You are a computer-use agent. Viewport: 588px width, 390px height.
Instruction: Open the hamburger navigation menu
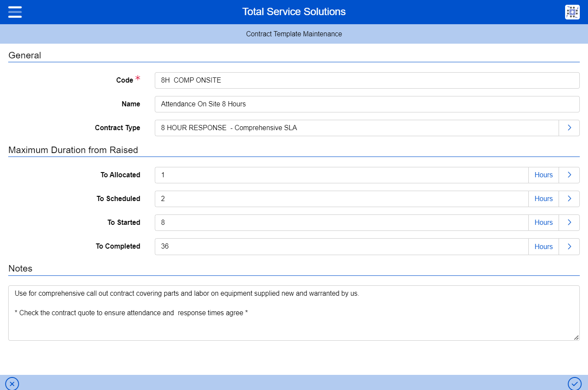[15, 12]
